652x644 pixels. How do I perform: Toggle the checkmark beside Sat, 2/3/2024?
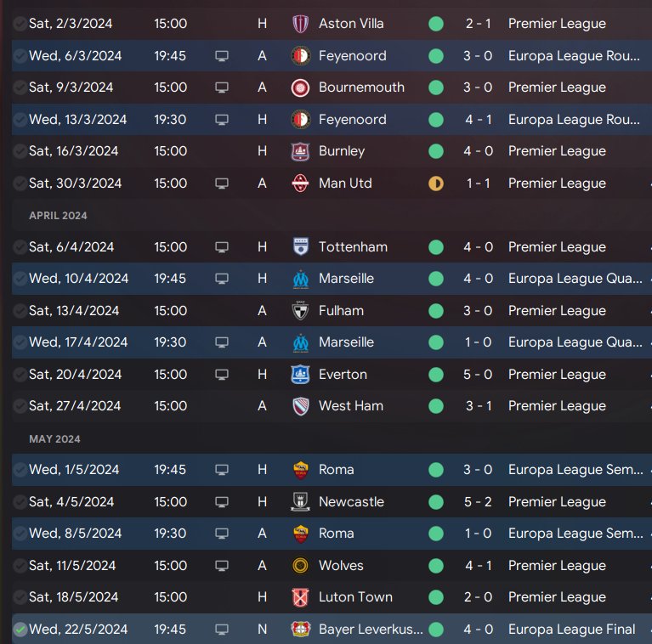click(x=20, y=24)
